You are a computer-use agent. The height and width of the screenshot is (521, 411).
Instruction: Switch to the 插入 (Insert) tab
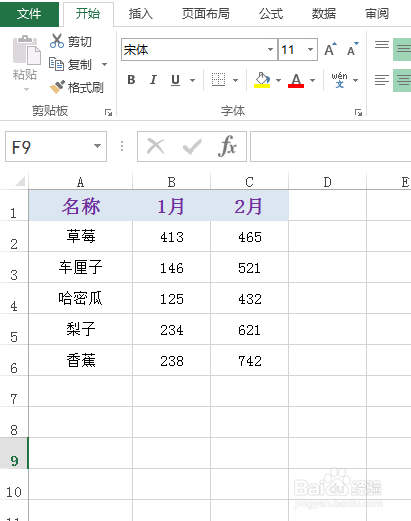pos(141,14)
